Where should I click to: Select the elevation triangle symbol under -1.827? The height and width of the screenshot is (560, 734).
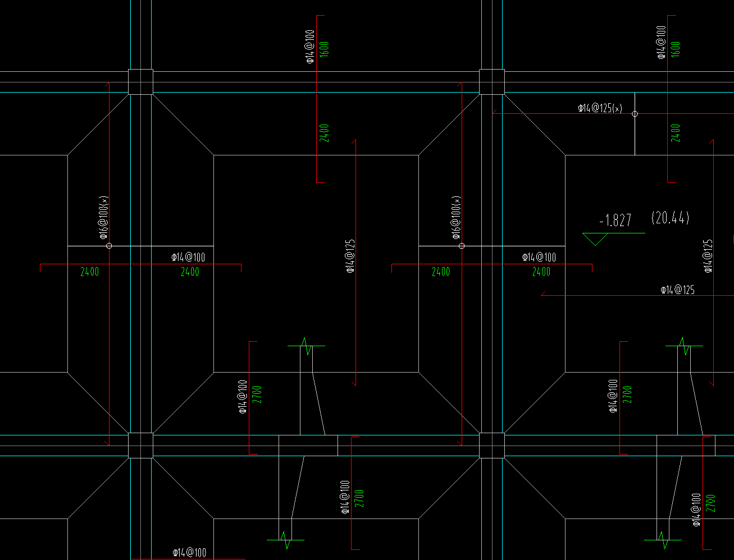pos(595,239)
